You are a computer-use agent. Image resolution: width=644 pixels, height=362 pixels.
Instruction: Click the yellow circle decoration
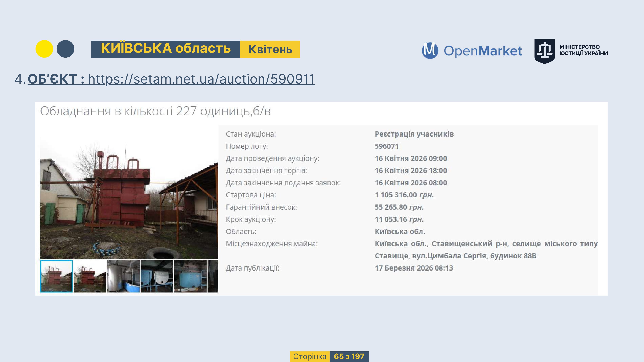point(44,49)
